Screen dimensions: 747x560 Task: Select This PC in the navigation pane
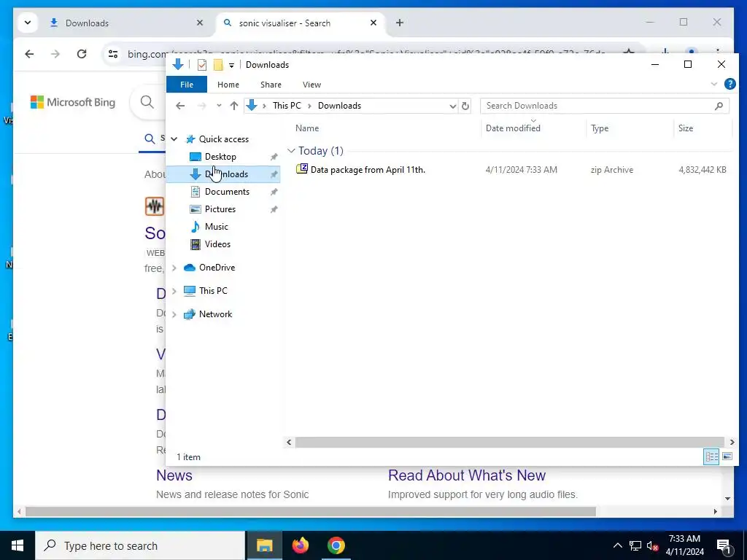tap(213, 291)
